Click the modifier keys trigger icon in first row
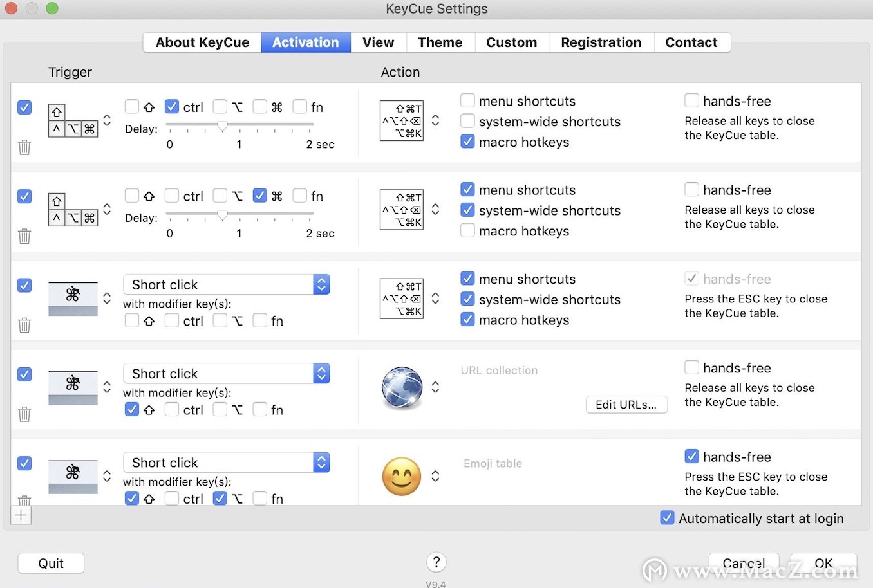873x588 pixels. click(73, 120)
